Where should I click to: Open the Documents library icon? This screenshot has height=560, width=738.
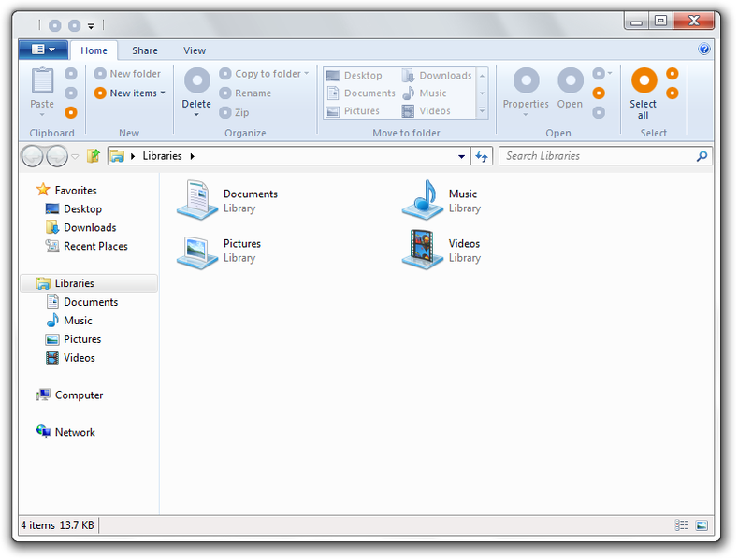[197, 200]
